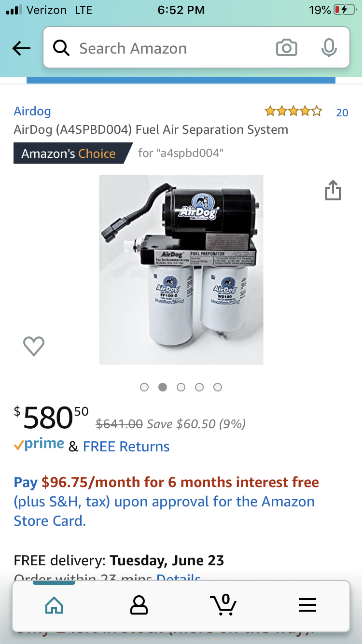Open the Home tab in bottom bar
Image resolution: width=362 pixels, height=644 pixels.
(x=54, y=605)
